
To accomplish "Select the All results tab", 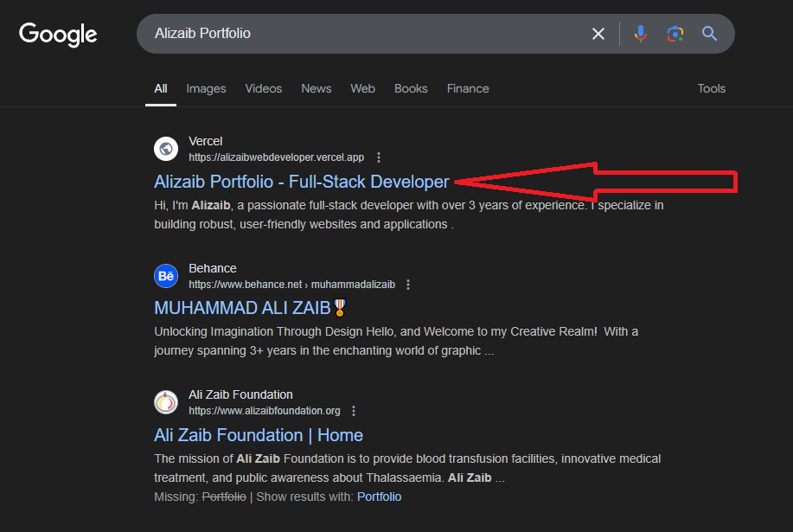I will (x=161, y=88).
